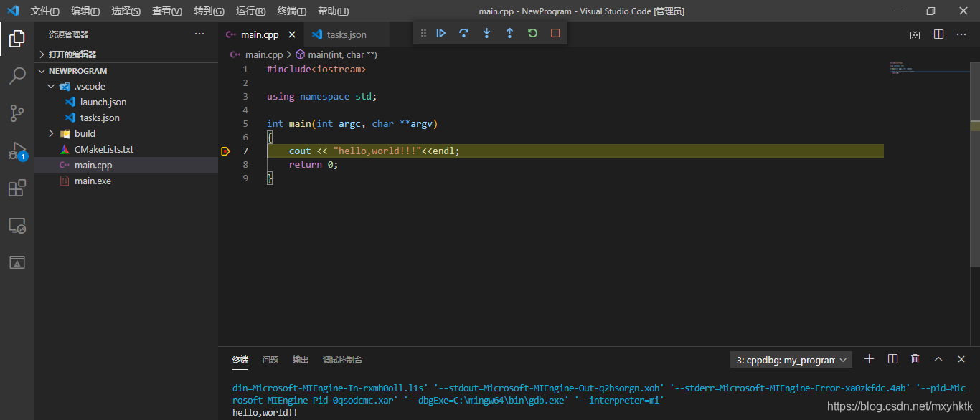Select main.cpp in the explorer tree
Screen dimensions: 980x420
point(126,165)
